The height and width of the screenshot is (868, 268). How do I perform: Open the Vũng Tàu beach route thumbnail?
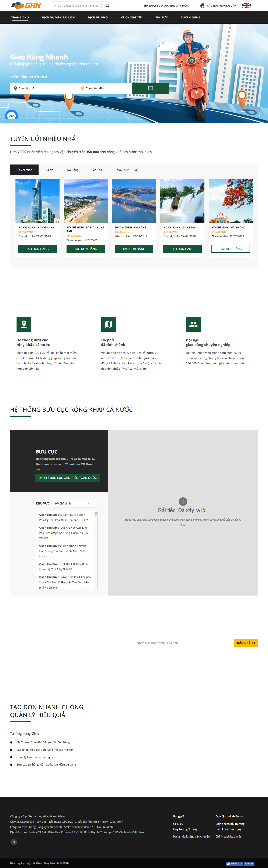[86, 201]
